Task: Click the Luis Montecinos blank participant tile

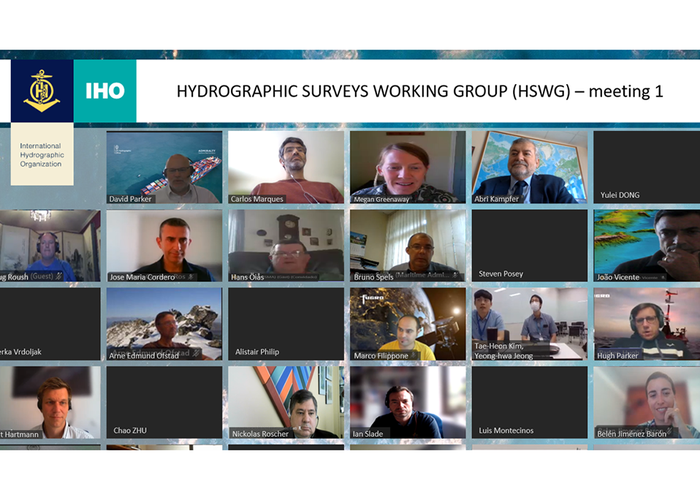Action: click(x=530, y=403)
